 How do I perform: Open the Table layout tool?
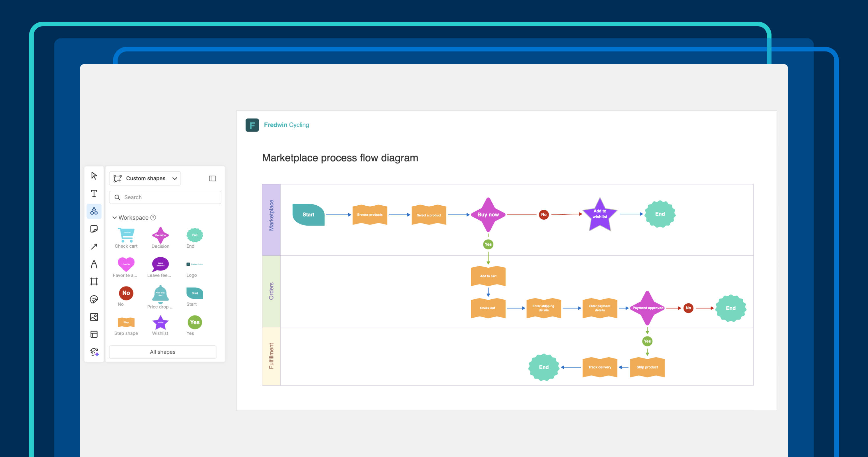[x=94, y=334]
